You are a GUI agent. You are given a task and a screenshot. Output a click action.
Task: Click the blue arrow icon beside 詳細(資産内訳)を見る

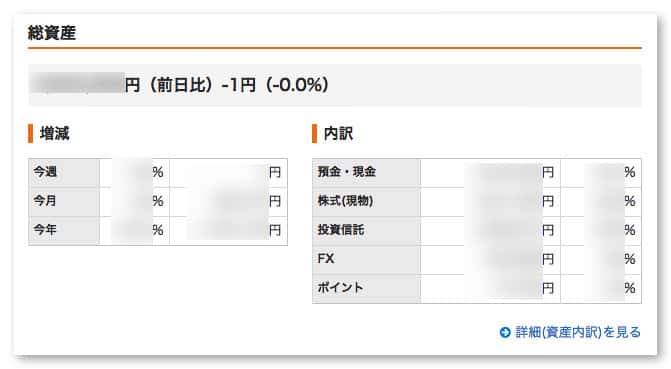click(x=505, y=332)
